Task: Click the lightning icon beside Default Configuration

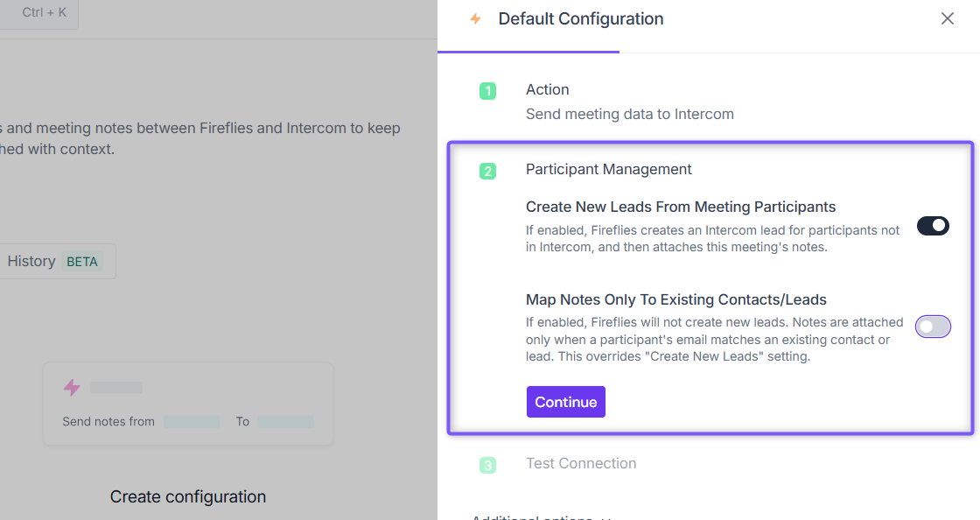Action: (x=476, y=18)
